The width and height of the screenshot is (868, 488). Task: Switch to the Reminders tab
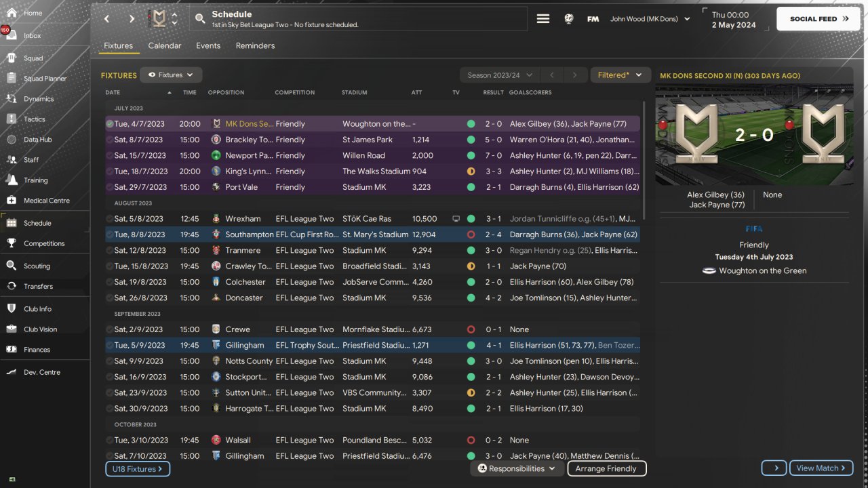coord(255,46)
